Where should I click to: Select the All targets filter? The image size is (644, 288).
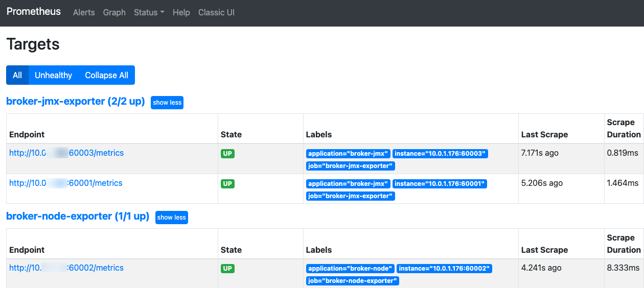click(x=17, y=75)
